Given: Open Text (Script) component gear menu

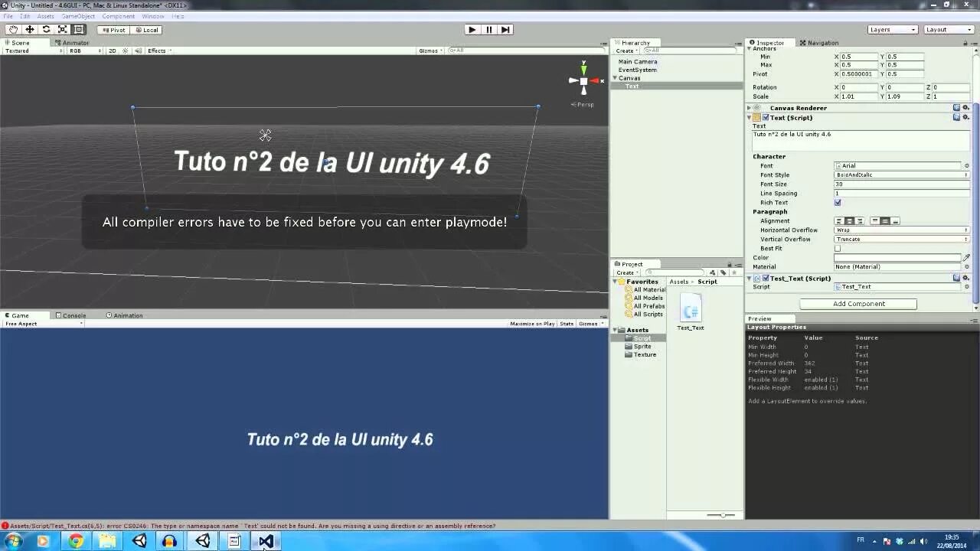Looking at the screenshot, I should pos(966,117).
